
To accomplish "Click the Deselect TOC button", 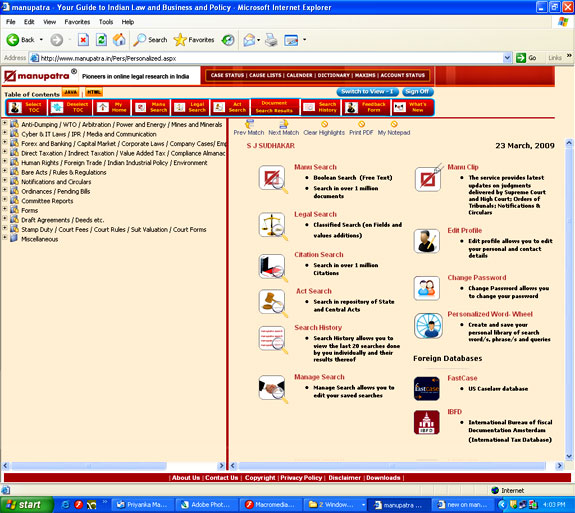I will click(x=70, y=107).
